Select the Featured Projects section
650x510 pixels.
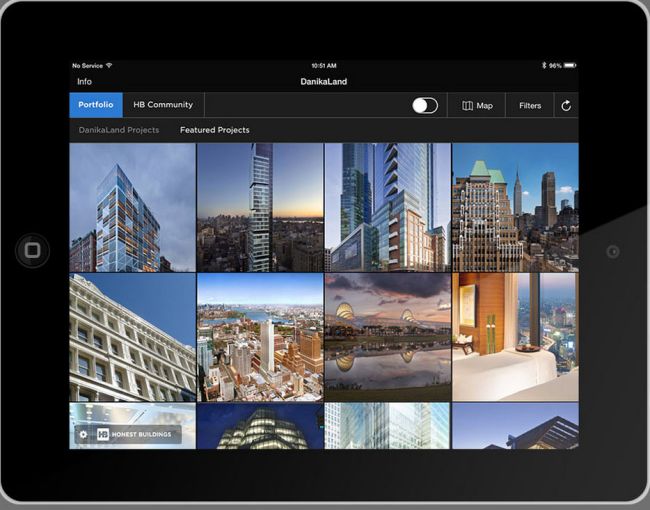(215, 130)
